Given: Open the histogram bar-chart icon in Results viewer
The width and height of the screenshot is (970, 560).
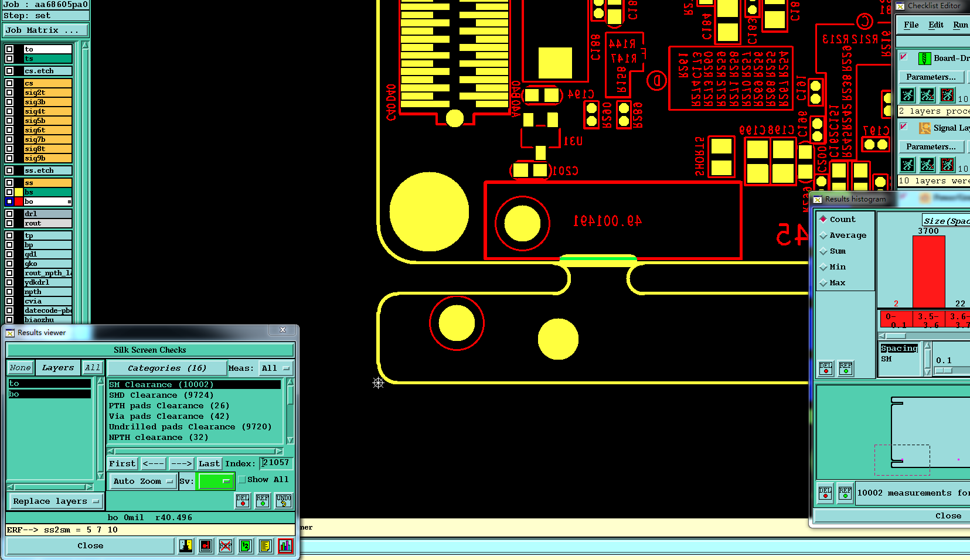Looking at the screenshot, I should point(285,546).
